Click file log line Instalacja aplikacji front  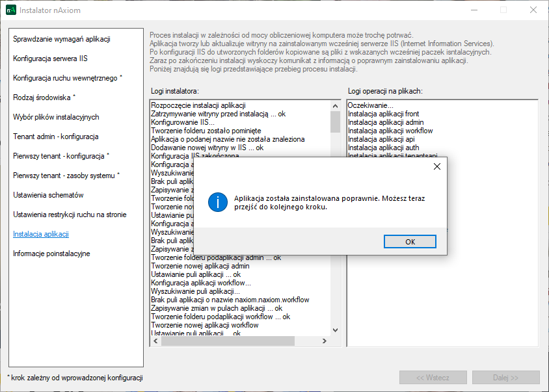(383, 114)
